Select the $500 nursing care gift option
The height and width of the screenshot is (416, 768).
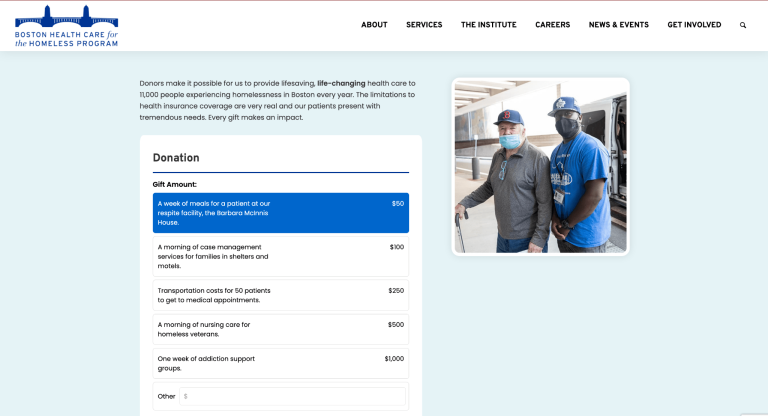(281, 329)
